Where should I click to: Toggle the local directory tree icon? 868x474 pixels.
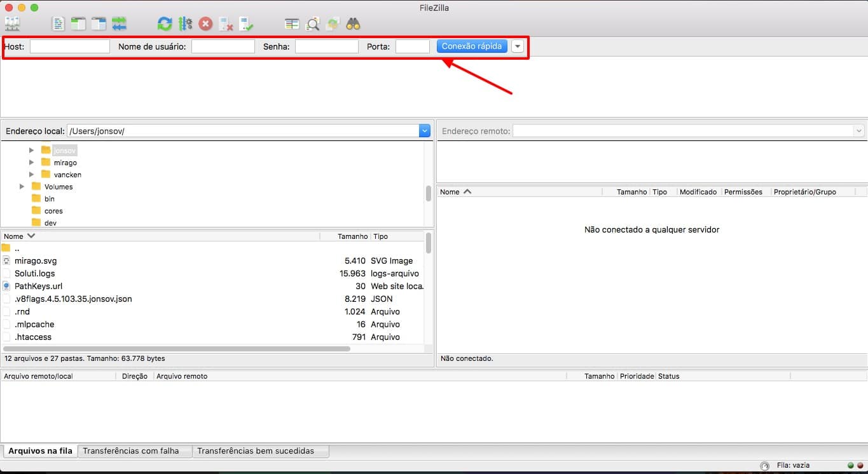coord(78,24)
